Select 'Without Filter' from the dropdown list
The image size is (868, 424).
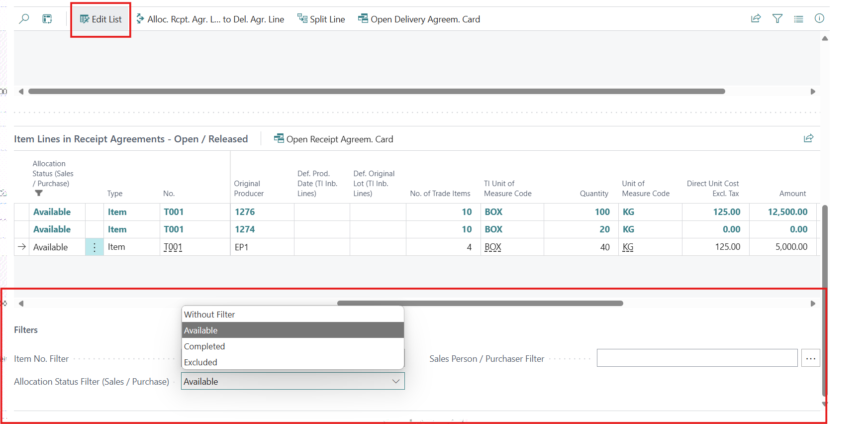point(292,315)
